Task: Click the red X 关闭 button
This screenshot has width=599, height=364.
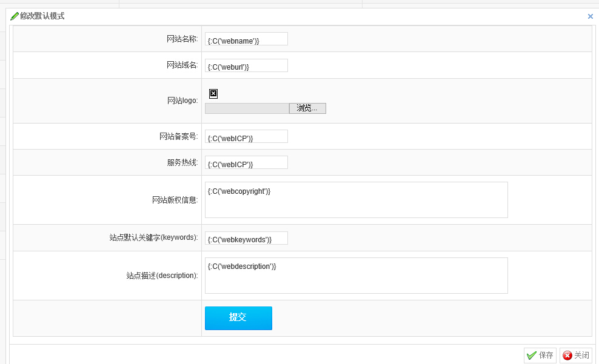Action: click(575, 355)
